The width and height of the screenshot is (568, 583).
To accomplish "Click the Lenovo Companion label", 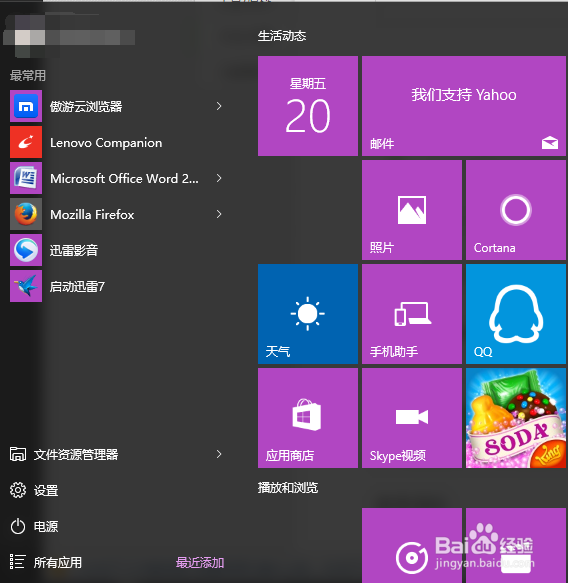I will pos(106,143).
